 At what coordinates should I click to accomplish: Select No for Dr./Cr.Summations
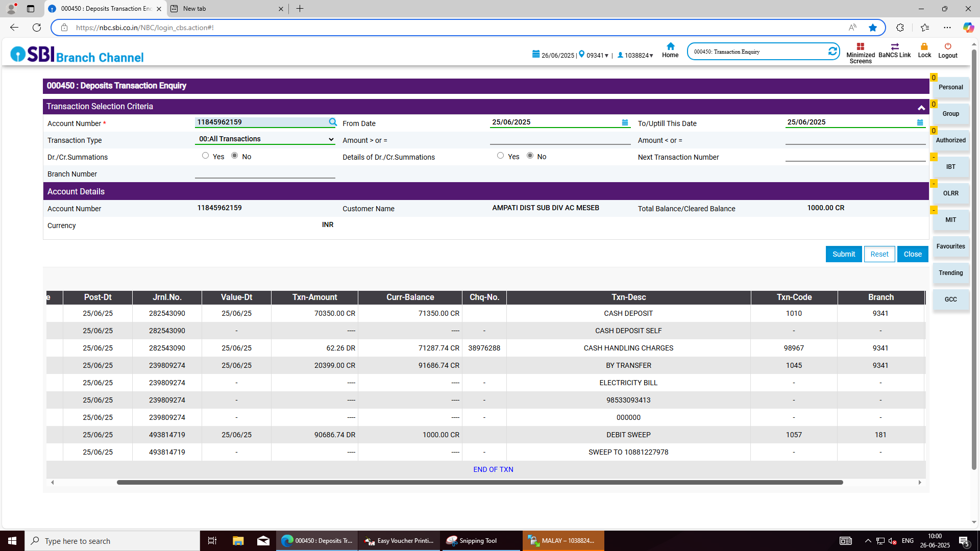pyautogui.click(x=234, y=156)
